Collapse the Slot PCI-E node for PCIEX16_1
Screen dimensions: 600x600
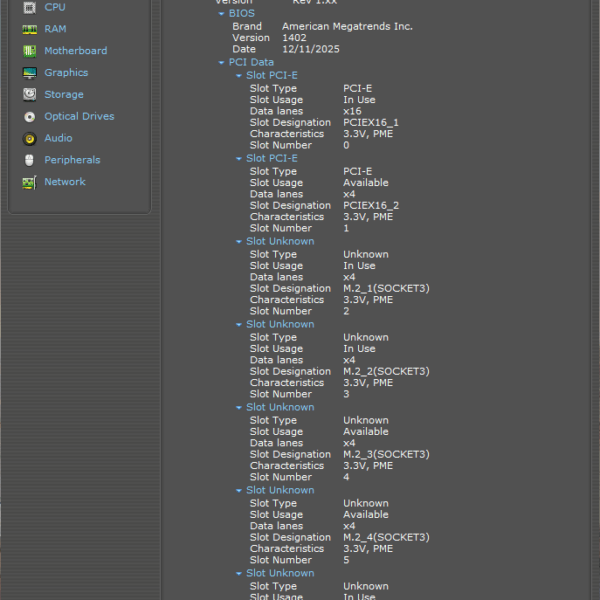(238, 75)
